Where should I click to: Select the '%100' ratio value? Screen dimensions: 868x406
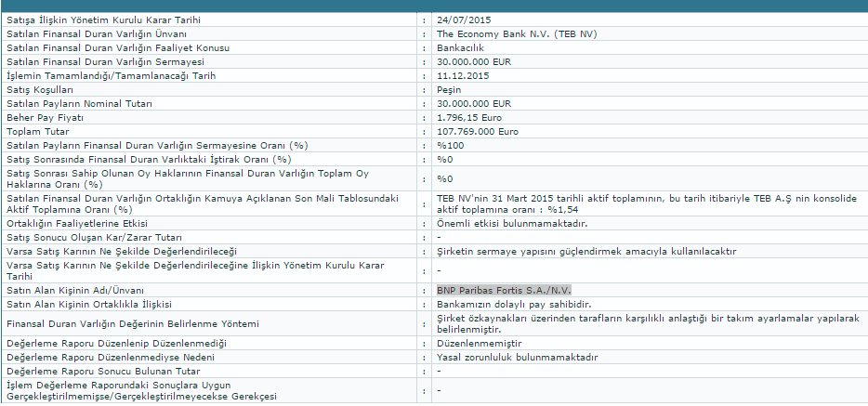pos(451,146)
